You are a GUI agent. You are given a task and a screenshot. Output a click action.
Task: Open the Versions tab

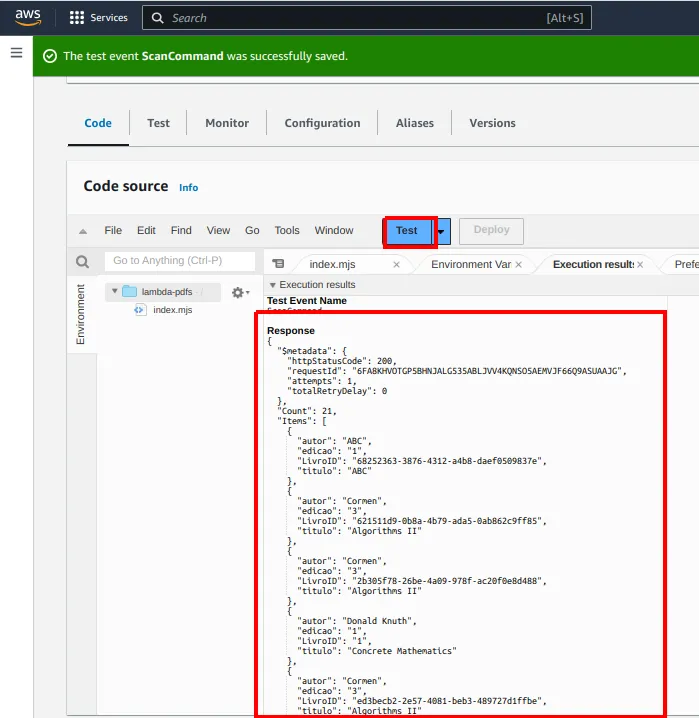(492, 123)
